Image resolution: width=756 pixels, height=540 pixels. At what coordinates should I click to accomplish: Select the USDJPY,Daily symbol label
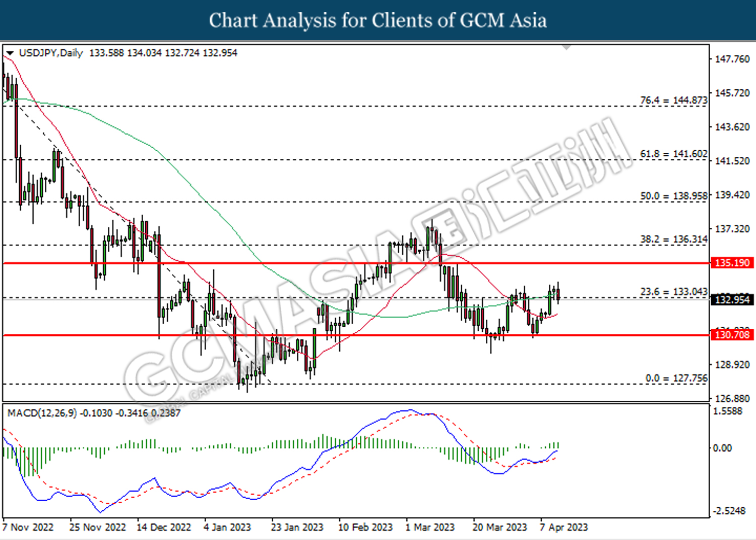click(x=50, y=53)
